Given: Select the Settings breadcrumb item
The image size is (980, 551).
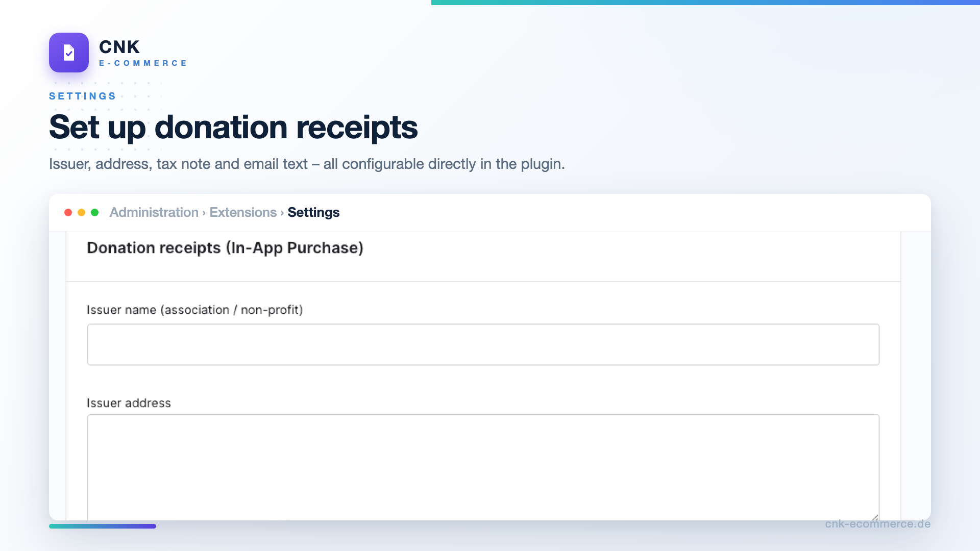Looking at the screenshot, I should tap(313, 212).
